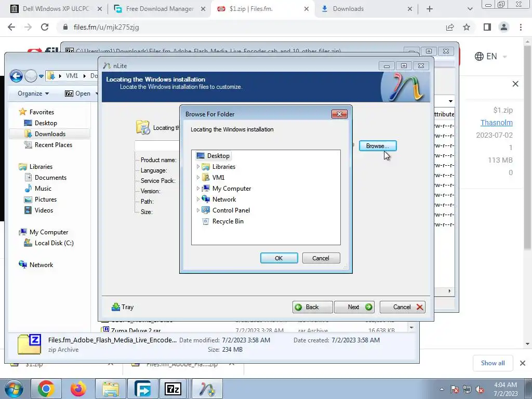The width and height of the screenshot is (532, 399).
Task: Open EN language selector on Files.fm
Action: click(x=490, y=56)
